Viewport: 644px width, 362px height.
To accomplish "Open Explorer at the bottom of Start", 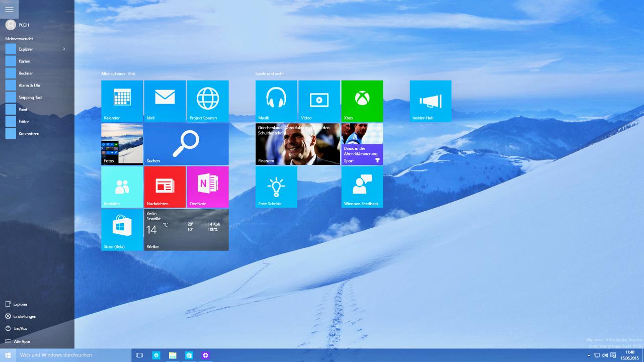I will point(17,304).
